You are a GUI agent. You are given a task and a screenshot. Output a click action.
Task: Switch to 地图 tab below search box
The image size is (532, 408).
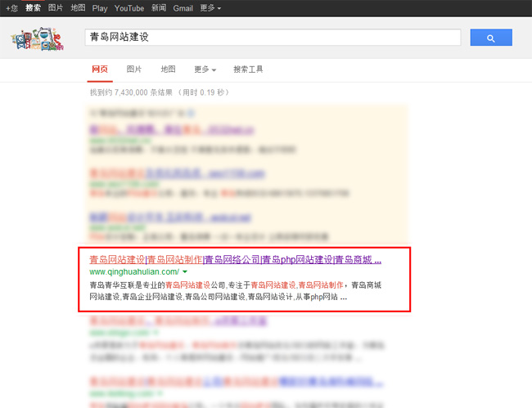click(168, 69)
